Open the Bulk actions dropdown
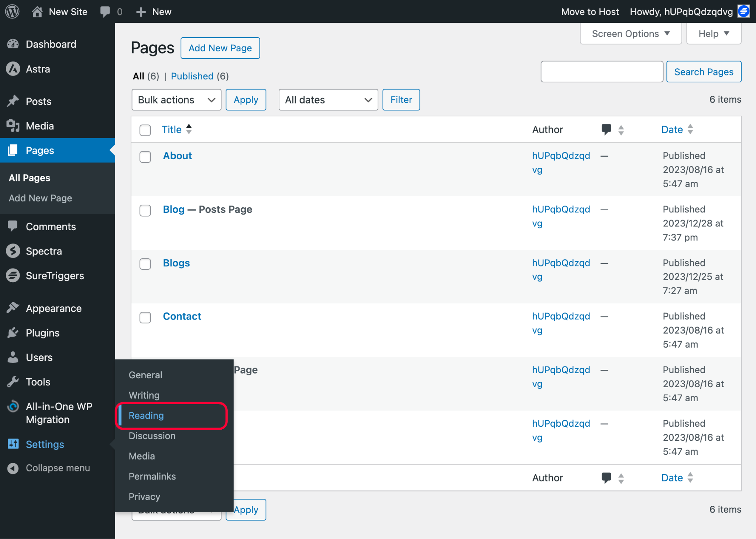Image resolution: width=756 pixels, height=539 pixels. click(x=176, y=100)
